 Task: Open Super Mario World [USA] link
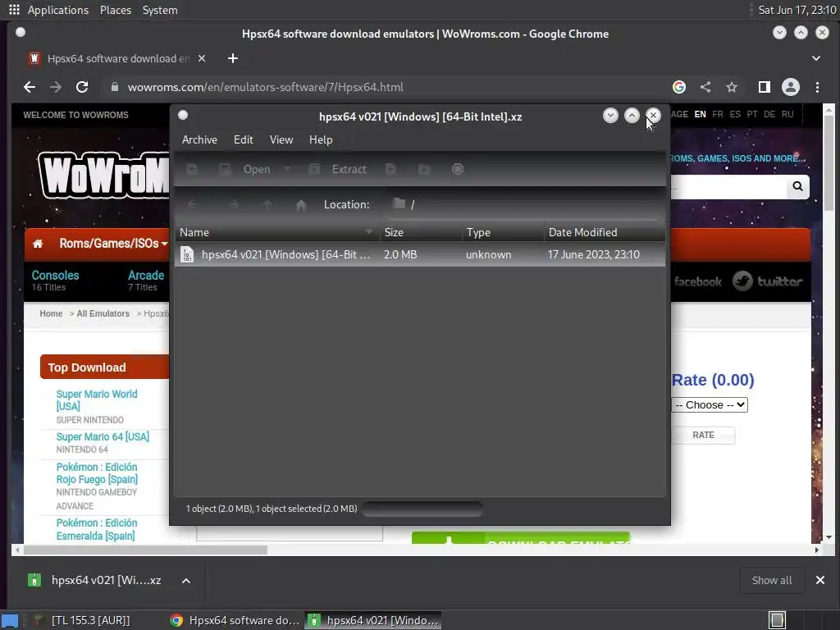coord(97,400)
